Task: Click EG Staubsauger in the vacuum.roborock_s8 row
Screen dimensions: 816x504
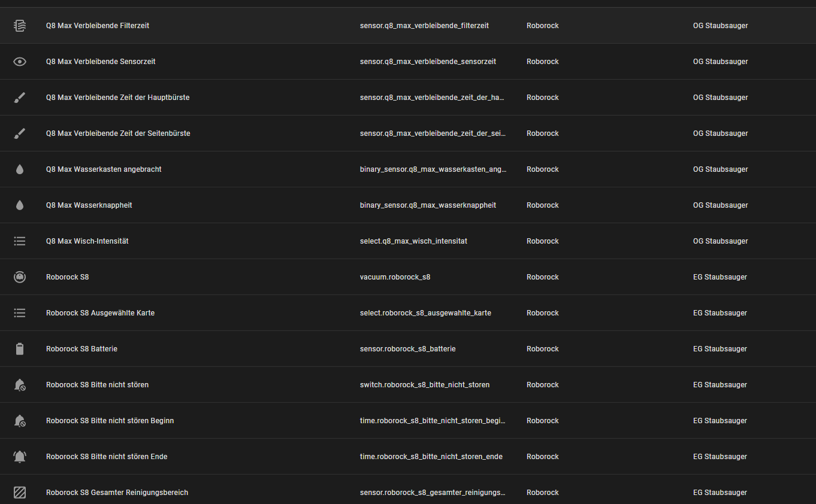Action: point(720,277)
